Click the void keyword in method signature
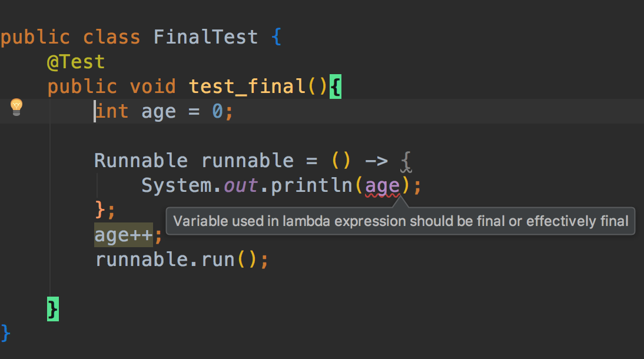 (x=153, y=87)
